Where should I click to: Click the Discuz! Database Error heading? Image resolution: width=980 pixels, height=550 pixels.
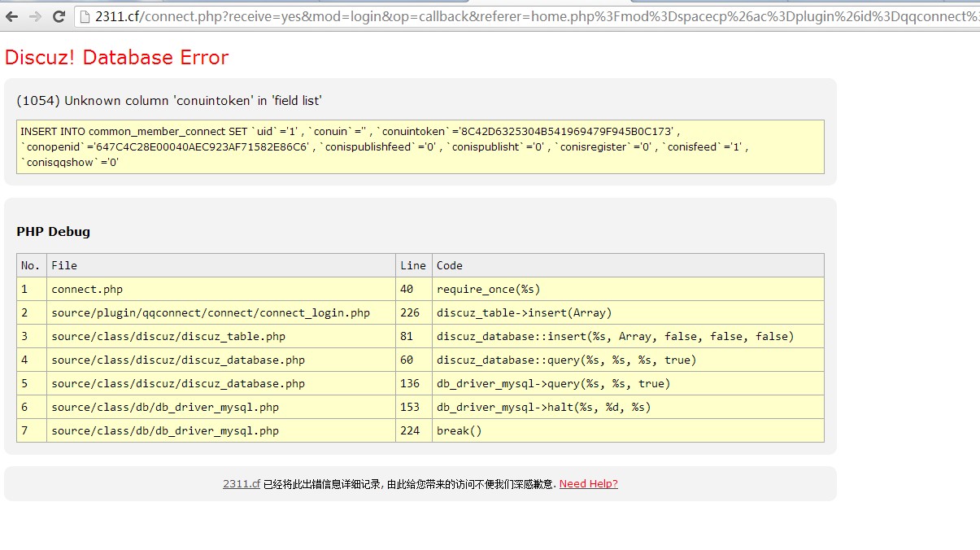click(x=116, y=58)
